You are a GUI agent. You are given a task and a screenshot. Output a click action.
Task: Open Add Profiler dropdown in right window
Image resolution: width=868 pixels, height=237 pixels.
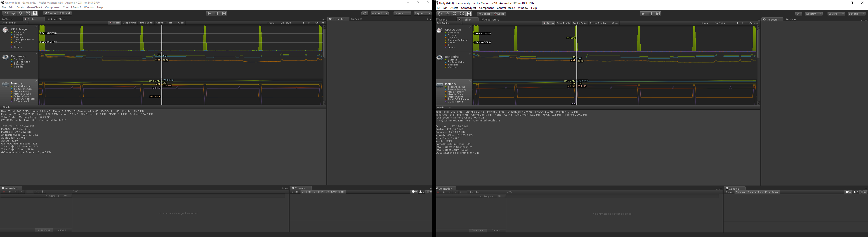(449, 23)
